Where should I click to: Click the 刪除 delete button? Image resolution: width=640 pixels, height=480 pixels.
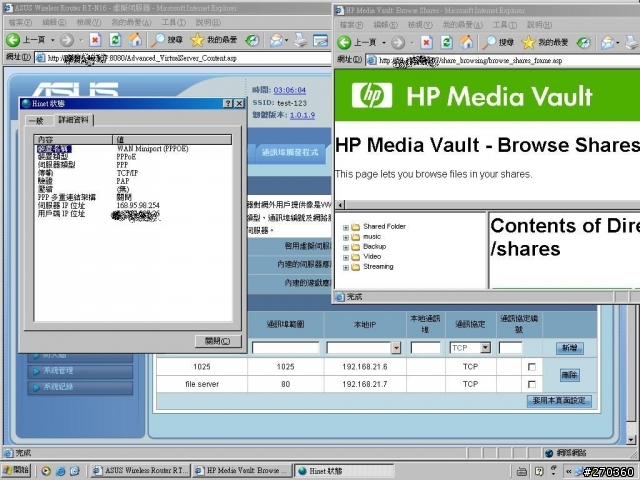[x=569, y=375]
